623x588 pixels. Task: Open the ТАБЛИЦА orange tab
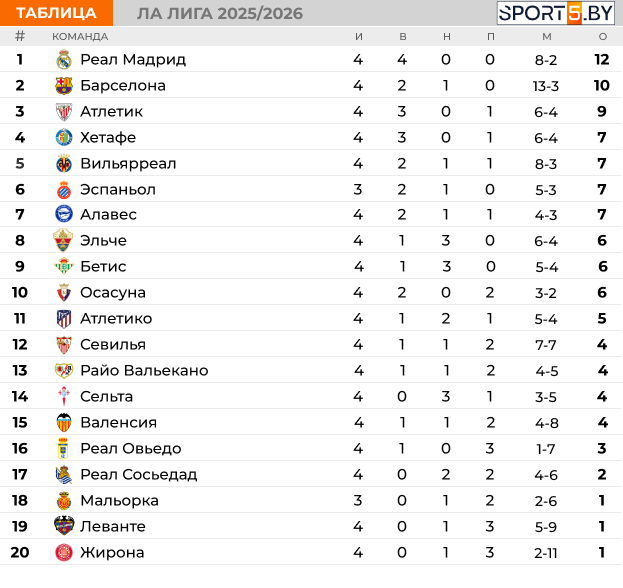[56, 13]
